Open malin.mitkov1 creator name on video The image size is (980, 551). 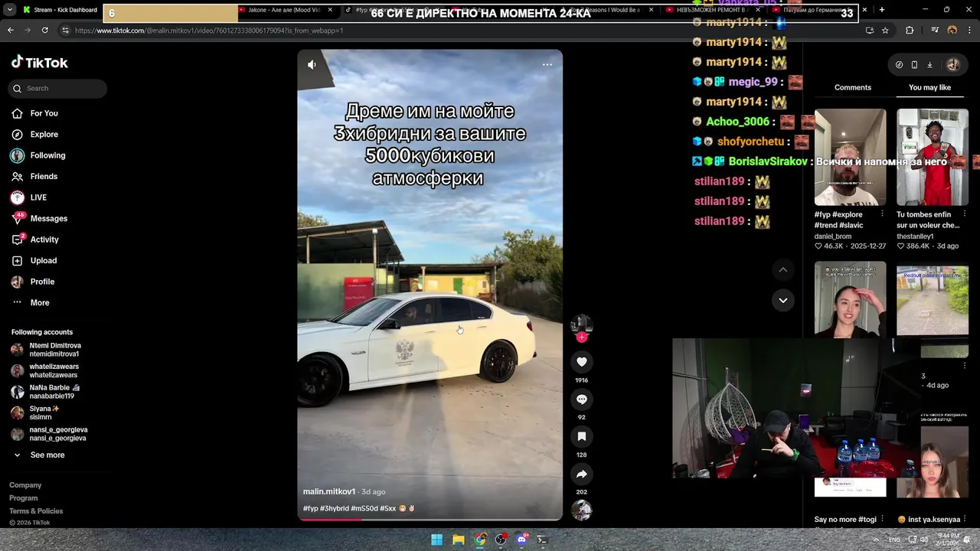tap(329, 492)
